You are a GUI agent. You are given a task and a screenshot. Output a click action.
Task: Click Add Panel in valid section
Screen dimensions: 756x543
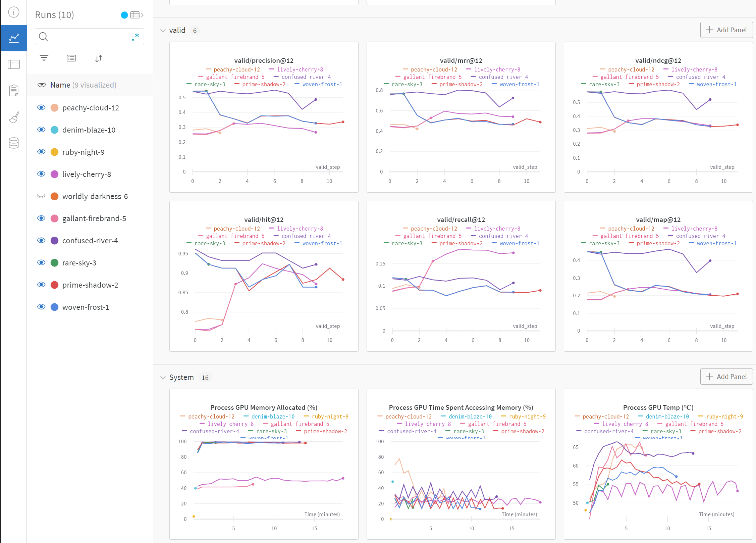pyautogui.click(x=726, y=30)
